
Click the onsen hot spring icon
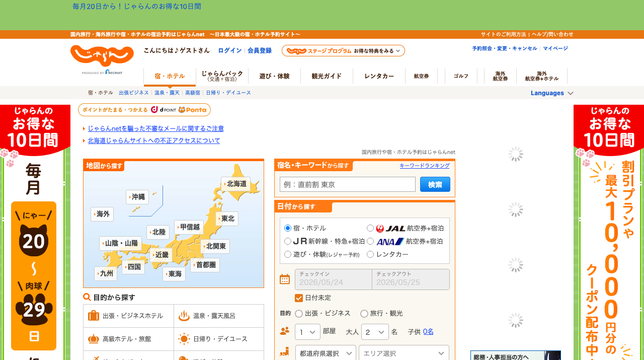[184, 316]
